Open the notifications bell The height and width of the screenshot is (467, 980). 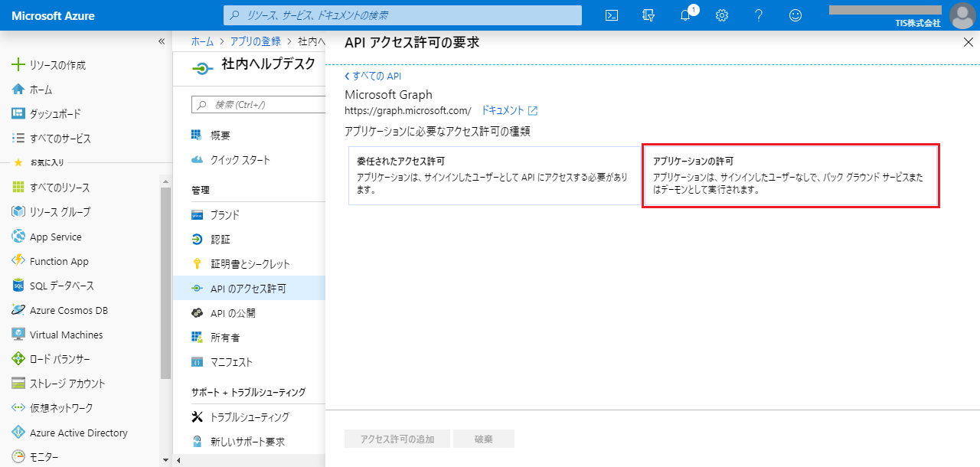[x=685, y=15]
